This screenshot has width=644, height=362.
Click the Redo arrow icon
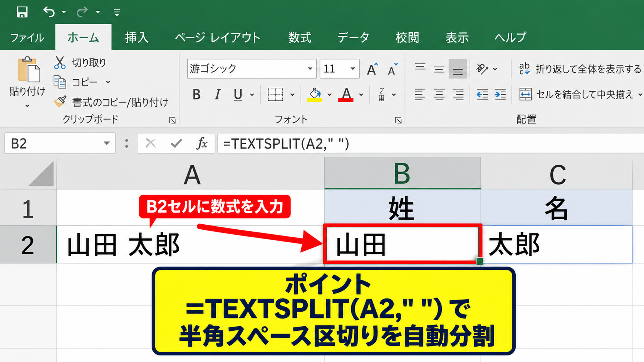[x=82, y=12]
